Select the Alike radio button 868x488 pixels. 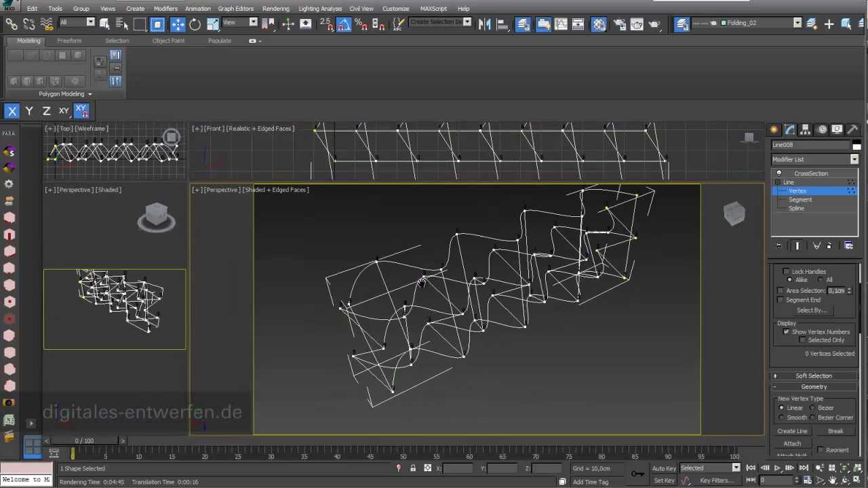[x=789, y=280]
